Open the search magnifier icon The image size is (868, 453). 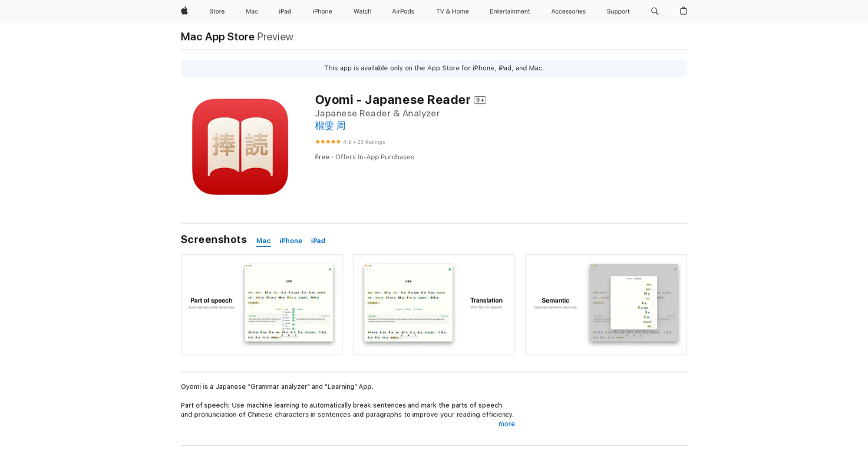pyautogui.click(x=655, y=11)
